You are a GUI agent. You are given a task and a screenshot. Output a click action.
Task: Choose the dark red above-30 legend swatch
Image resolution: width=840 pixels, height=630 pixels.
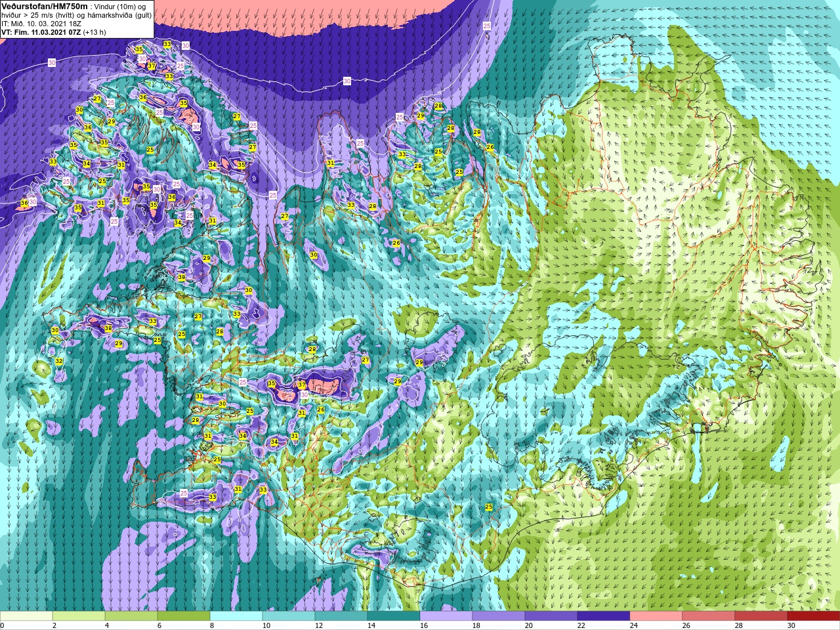[814, 616]
